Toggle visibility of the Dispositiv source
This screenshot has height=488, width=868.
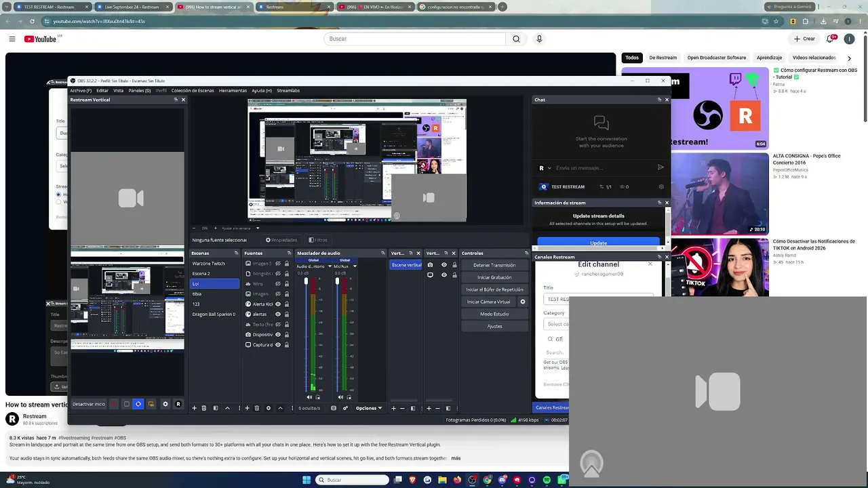click(277, 335)
